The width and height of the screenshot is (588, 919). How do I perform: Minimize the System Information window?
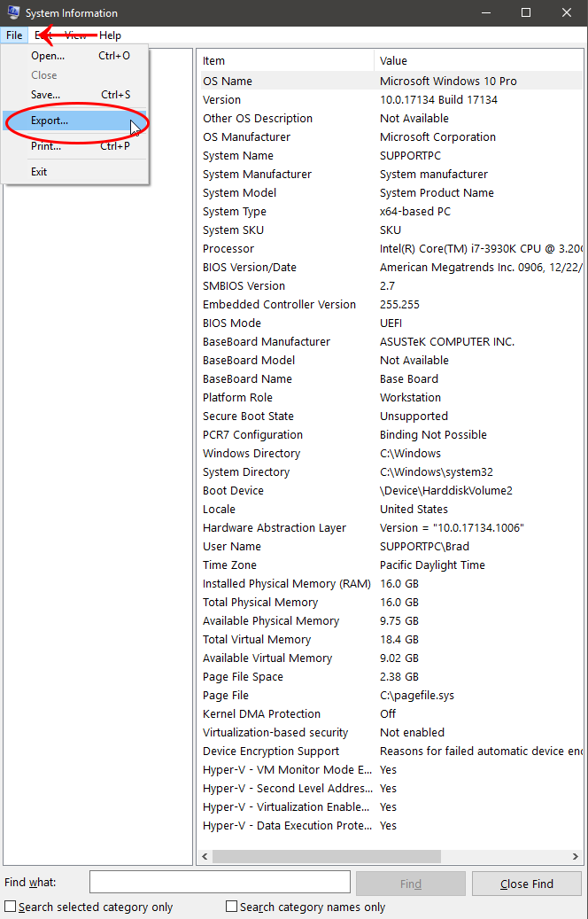[485, 13]
